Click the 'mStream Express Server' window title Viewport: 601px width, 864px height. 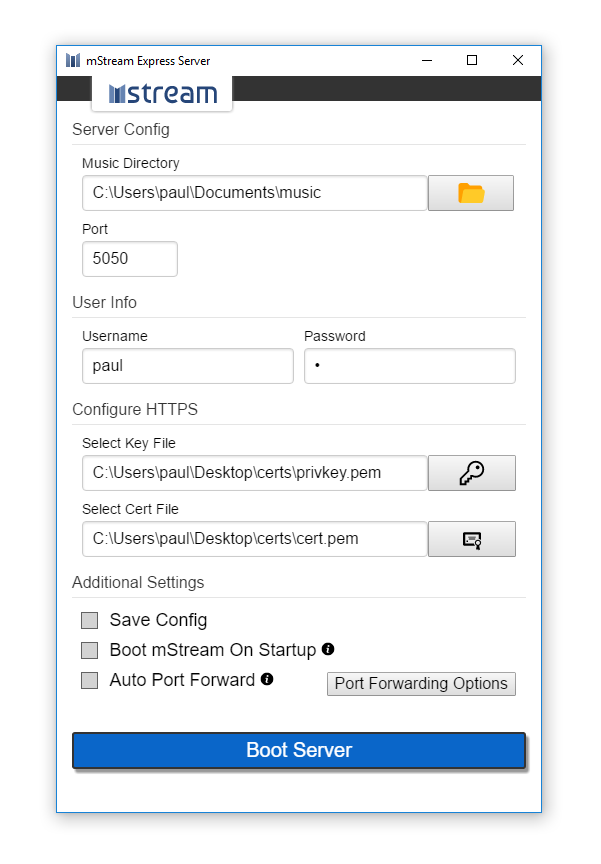coord(148,61)
